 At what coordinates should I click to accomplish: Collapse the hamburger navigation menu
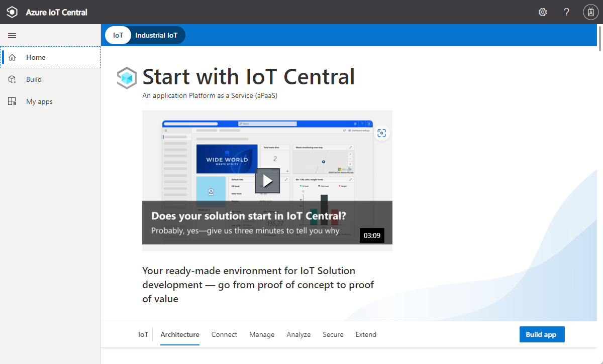click(x=12, y=35)
